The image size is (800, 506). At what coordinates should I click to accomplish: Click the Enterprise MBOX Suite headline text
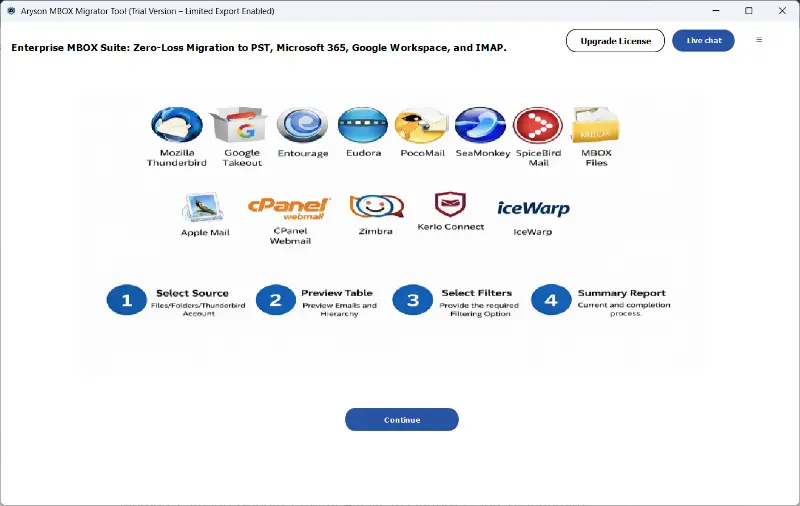point(259,48)
